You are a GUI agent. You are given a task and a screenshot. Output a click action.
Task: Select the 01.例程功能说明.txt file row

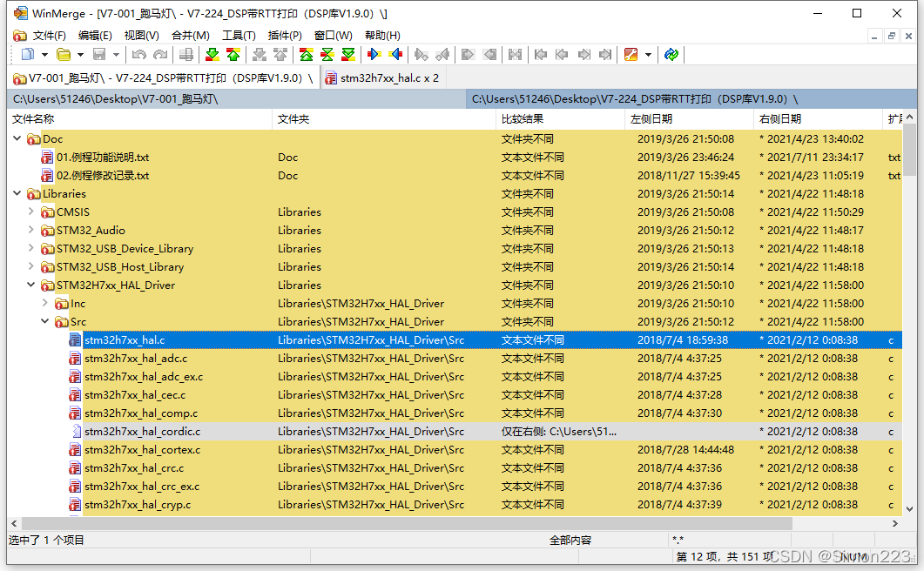pos(455,158)
